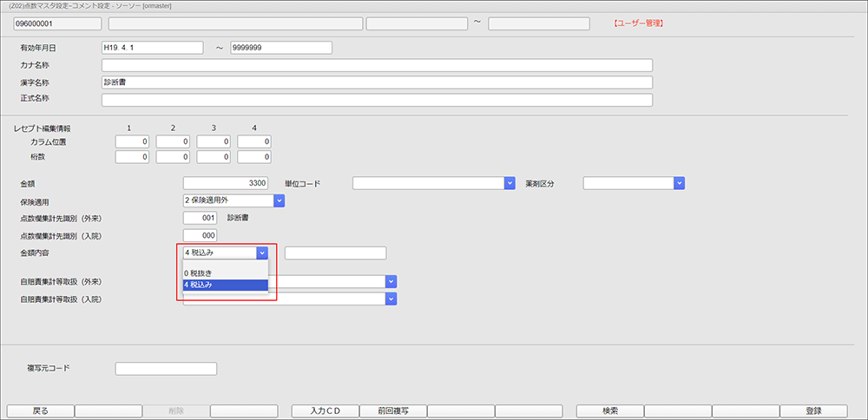
Task: Open the 単位コード dropdown
Action: 510,183
